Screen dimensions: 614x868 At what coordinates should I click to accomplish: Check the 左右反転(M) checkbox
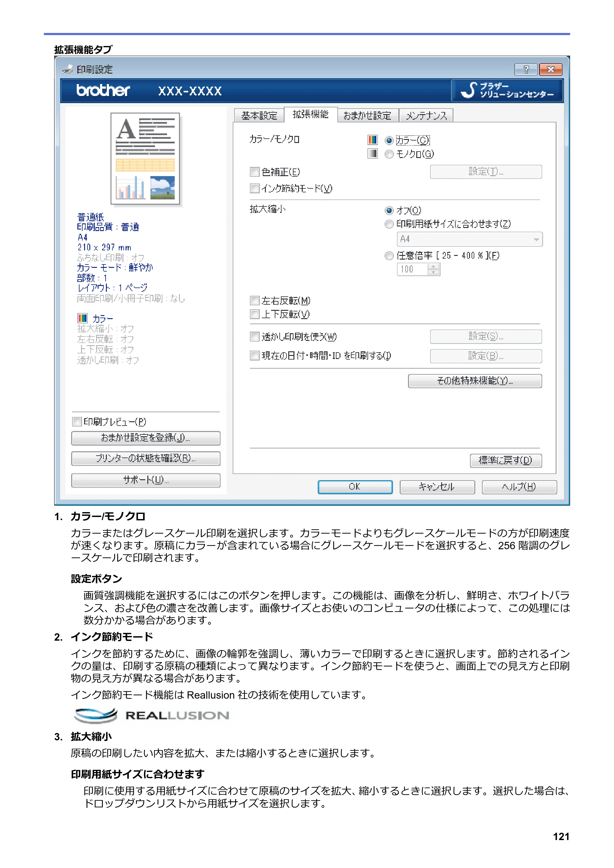click(255, 301)
